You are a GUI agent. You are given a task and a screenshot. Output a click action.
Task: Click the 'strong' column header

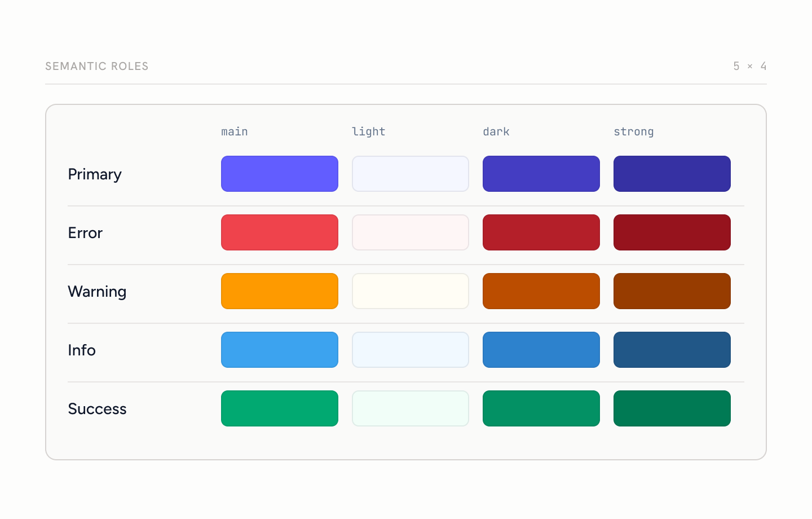point(634,131)
